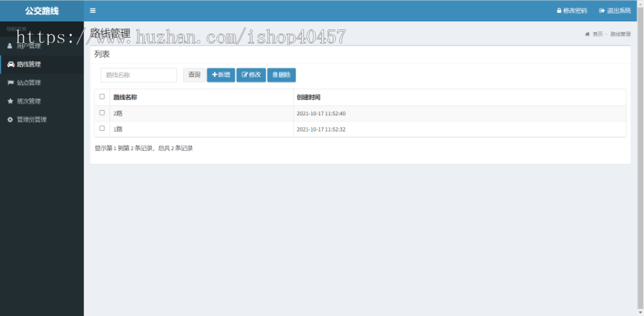Viewport: 644px width, 316px height.
Task: Click the 首页 breadcrumb link
Action: pos(597,34)
